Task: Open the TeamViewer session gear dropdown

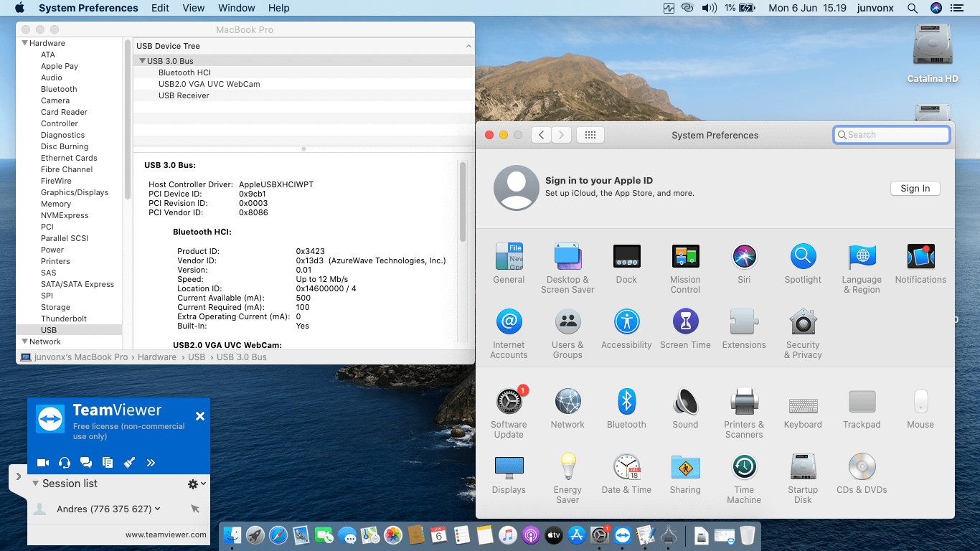Action: click(196, 484)
